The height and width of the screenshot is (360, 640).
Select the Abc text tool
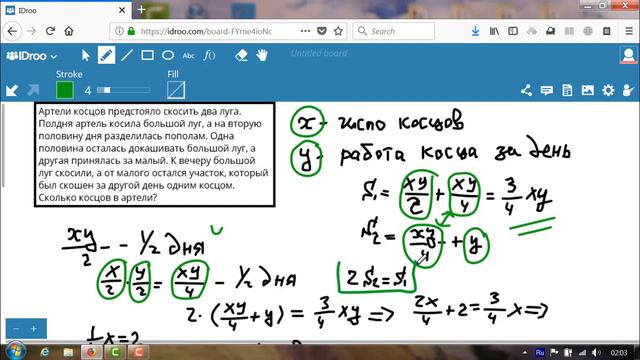[x=188, y=56]
